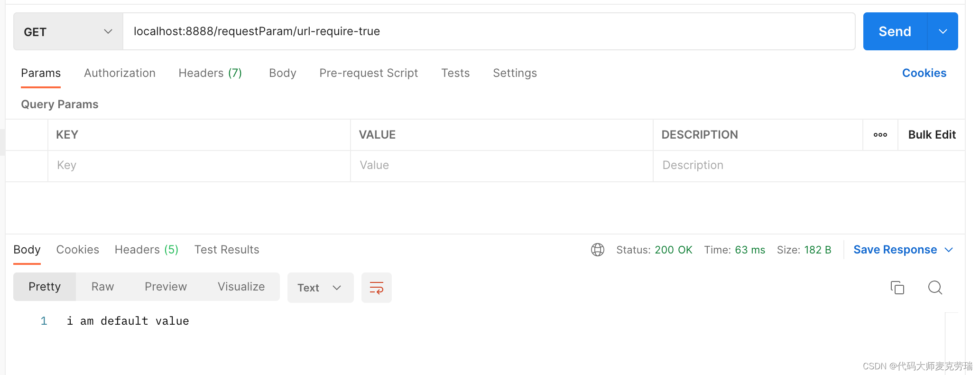The image size is (980, 375).
Task: Click the network globe icon
Action: pyautogui.click(x=598, y=250)
